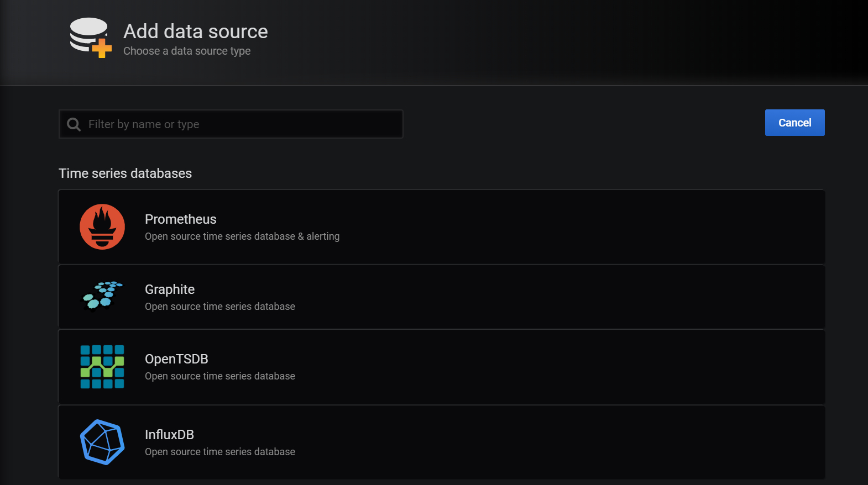Click the magnifying glass search icon
Viewport: 868px width, 485px height.
[x=74, y=124]
